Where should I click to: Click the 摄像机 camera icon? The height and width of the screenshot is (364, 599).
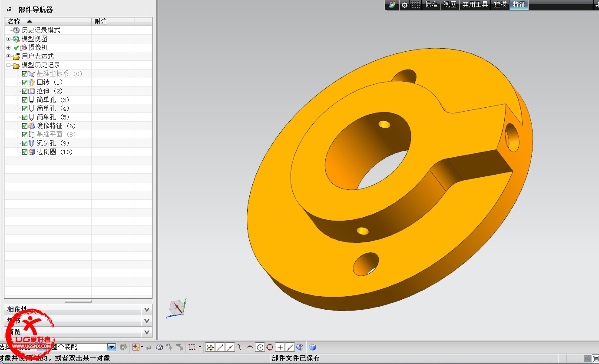click(23, 47)
